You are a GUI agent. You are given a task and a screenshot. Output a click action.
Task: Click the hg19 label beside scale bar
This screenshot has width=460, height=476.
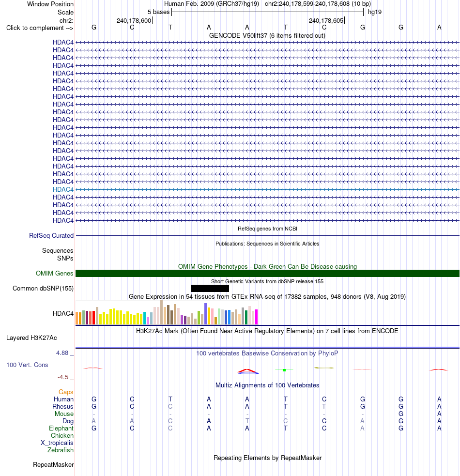point(375,12)
